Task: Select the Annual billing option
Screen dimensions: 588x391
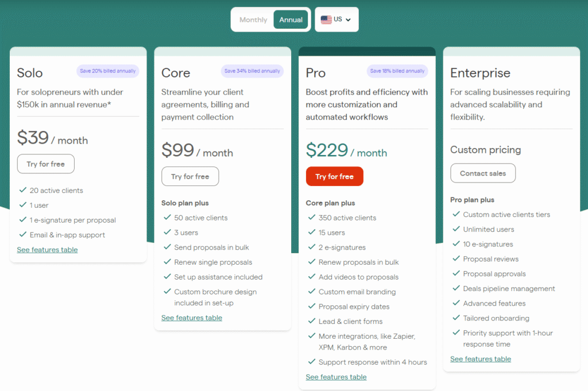Action: click(x=291, y=19)
